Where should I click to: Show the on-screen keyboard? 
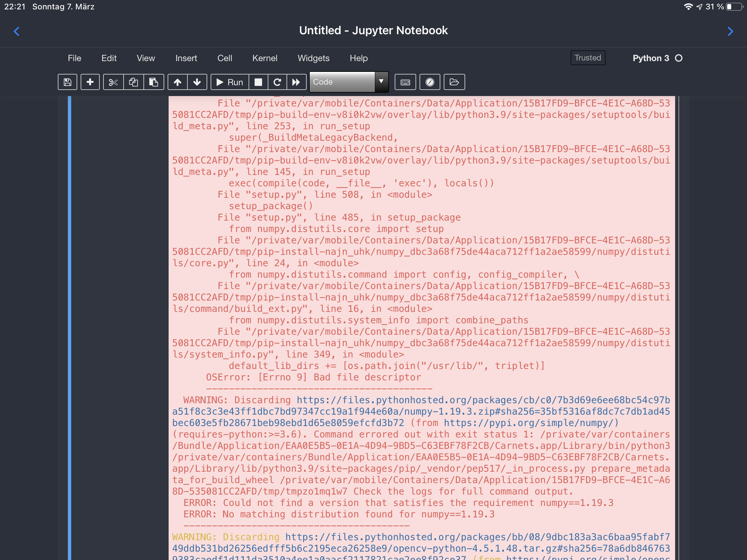(x=405, y=82)
